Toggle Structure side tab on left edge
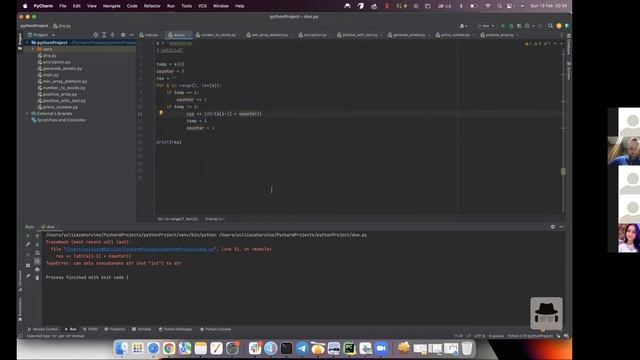 (x=20, y=281)
